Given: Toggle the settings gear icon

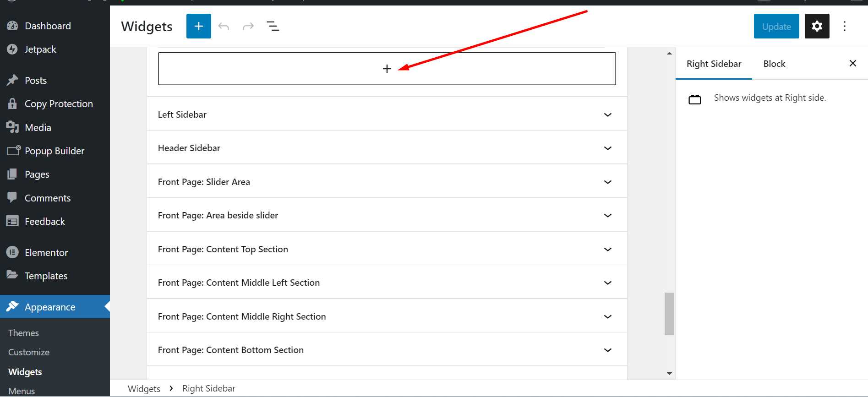Looking at the screenshot, I should tap(817, 26).
